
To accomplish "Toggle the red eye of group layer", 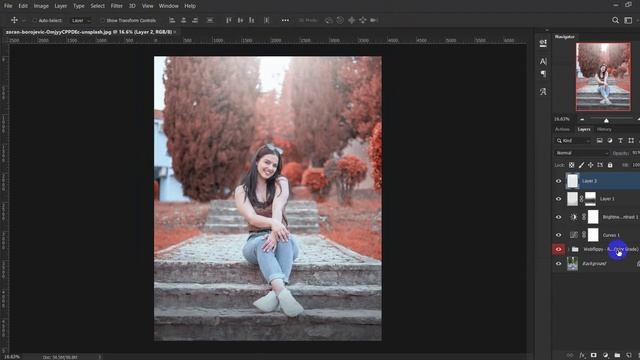I will [x=558, y=249].
